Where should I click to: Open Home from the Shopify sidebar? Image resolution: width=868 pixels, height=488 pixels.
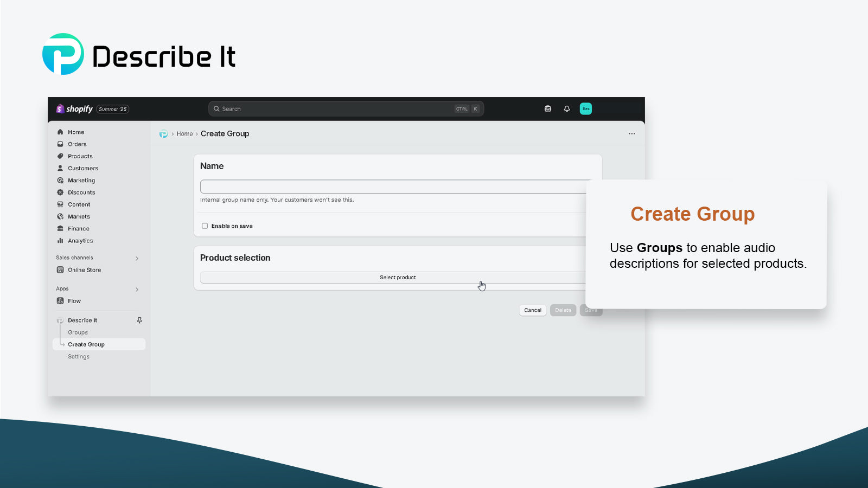[76, 132]
